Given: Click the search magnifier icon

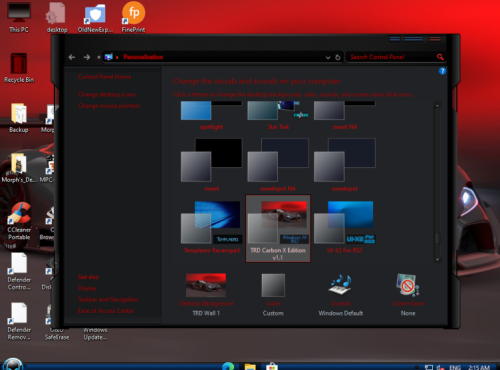Looking at the screenshot, I should [440, 57].
